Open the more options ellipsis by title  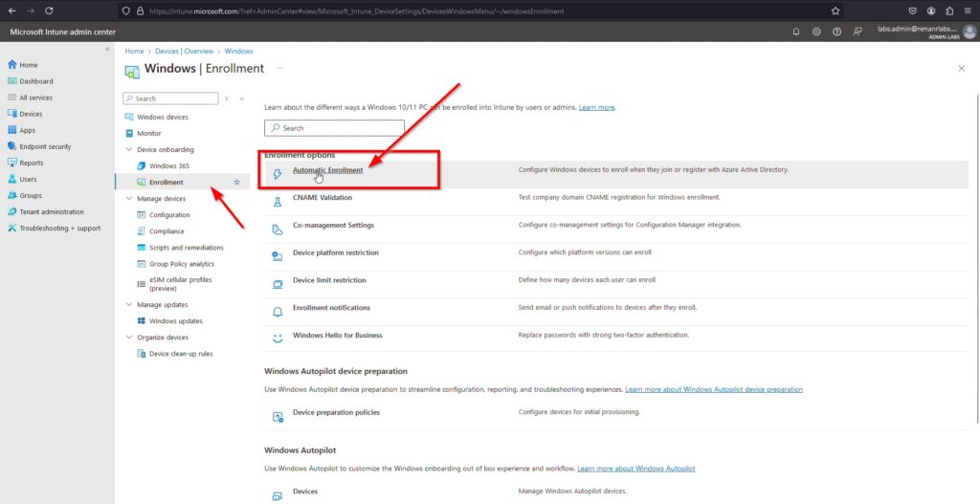280,69
